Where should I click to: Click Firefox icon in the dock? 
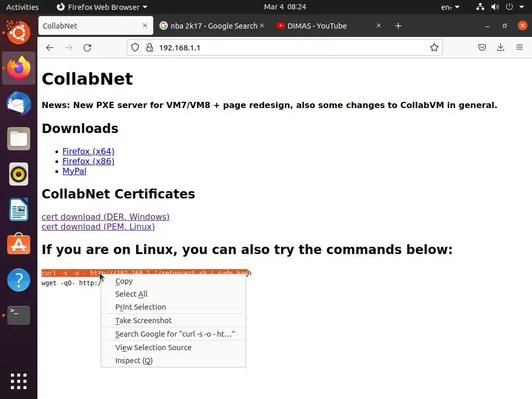tap(19, 68)
